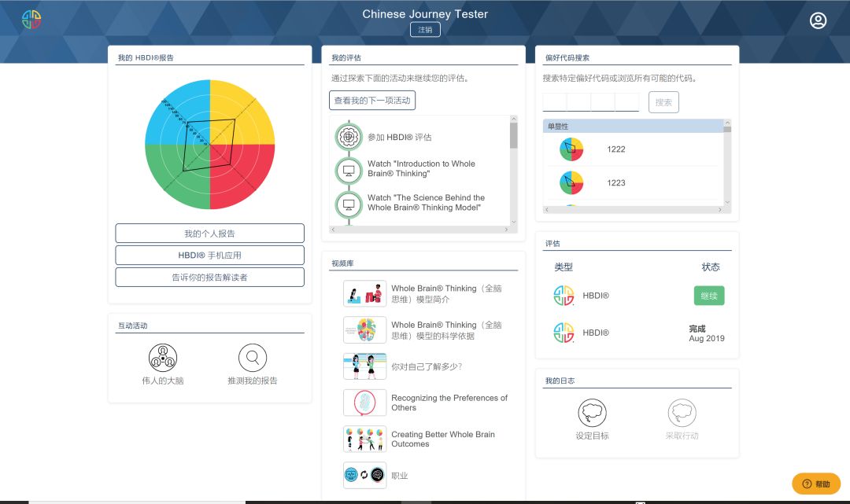Screen dimensions: 850x504
Task: Click 查看我的下一项活动 button
Action: (372, 100)
